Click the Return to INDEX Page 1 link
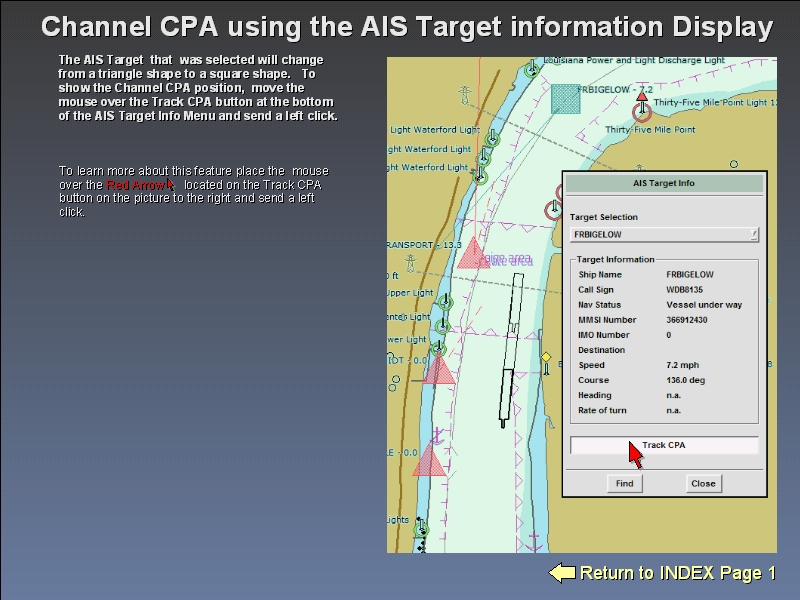The image size is (800, 600). point(678,573)
